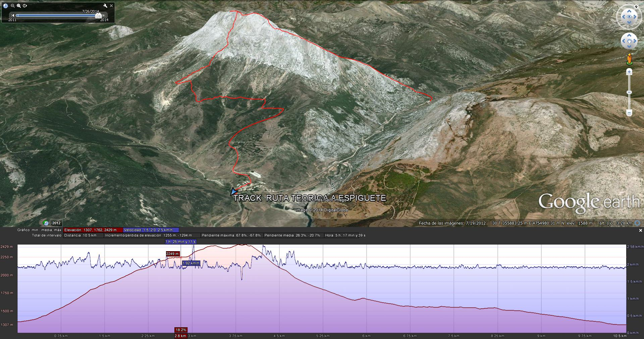The height and width of the screenshot is (339, 644).
Task: Jump to earliest imagery date
Action: click(13, 15)
